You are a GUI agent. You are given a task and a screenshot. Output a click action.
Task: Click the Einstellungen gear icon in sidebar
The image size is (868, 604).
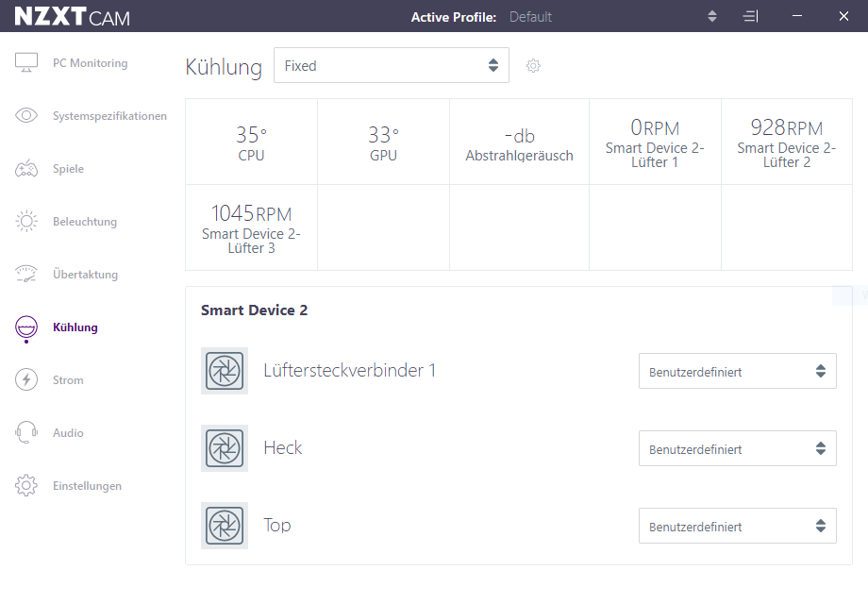pyautogui.click(x=26, y=485)
